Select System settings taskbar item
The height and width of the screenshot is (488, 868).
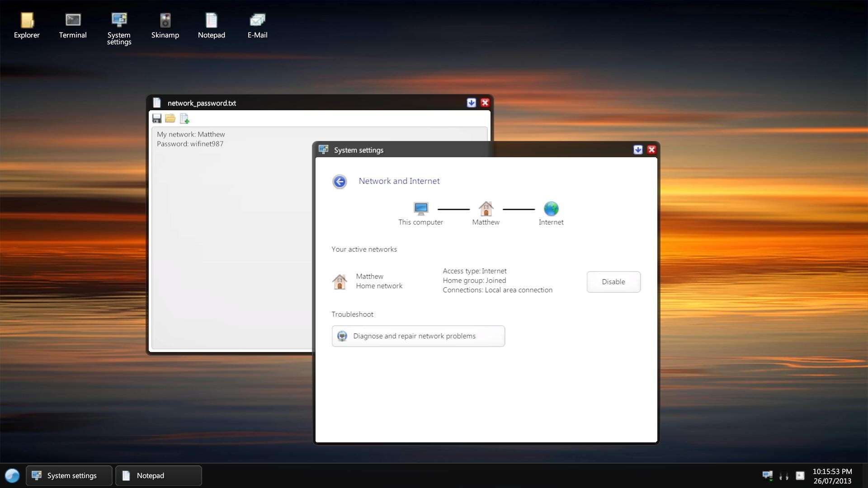coord(69,476)
